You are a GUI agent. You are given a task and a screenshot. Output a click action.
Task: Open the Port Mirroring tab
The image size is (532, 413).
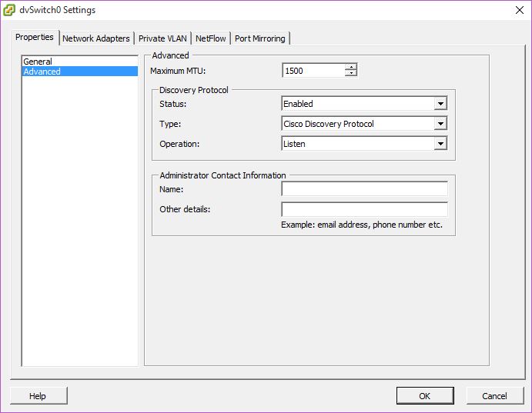click(x=259, y=38)
